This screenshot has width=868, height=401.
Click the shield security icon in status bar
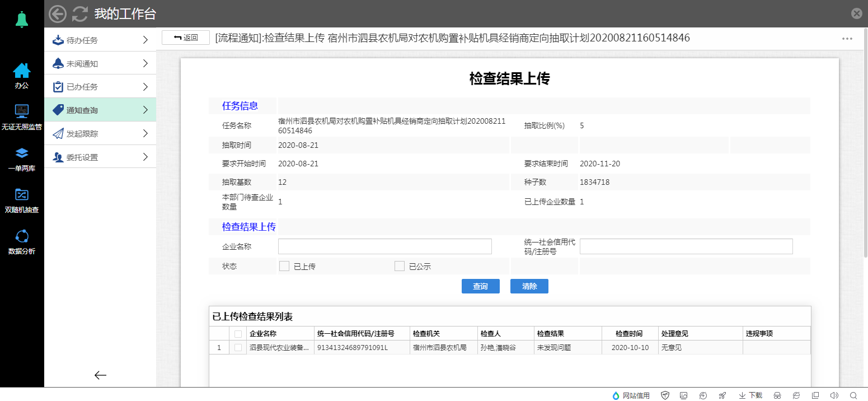665,395
